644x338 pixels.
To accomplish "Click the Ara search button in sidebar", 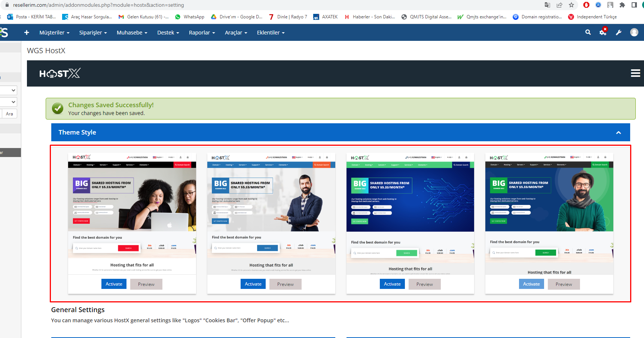I will [9, 114].
